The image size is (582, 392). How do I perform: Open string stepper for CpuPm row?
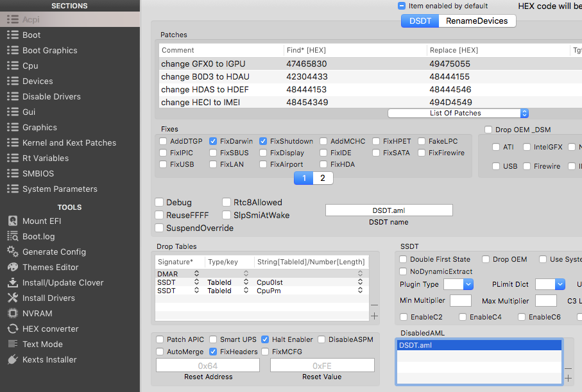tap(360, 291)
